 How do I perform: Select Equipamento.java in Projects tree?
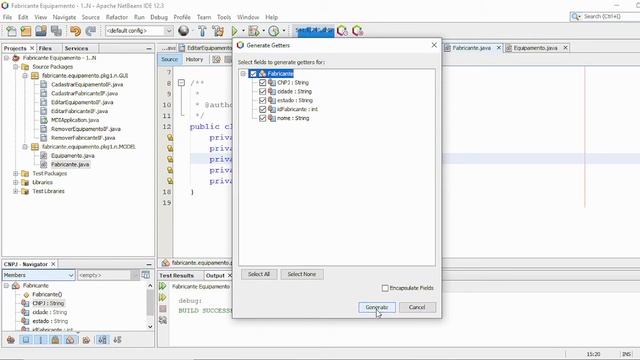(72, 156)
